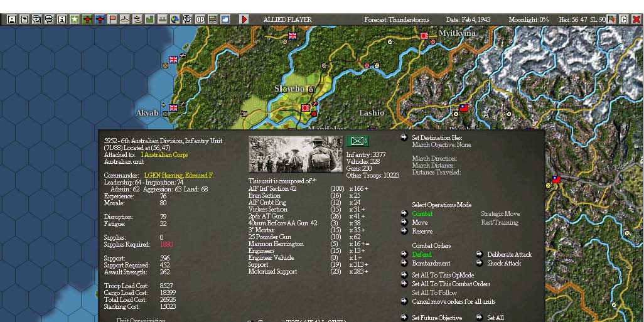Click the double yellow ships toolbar icon

pos(137,19)
